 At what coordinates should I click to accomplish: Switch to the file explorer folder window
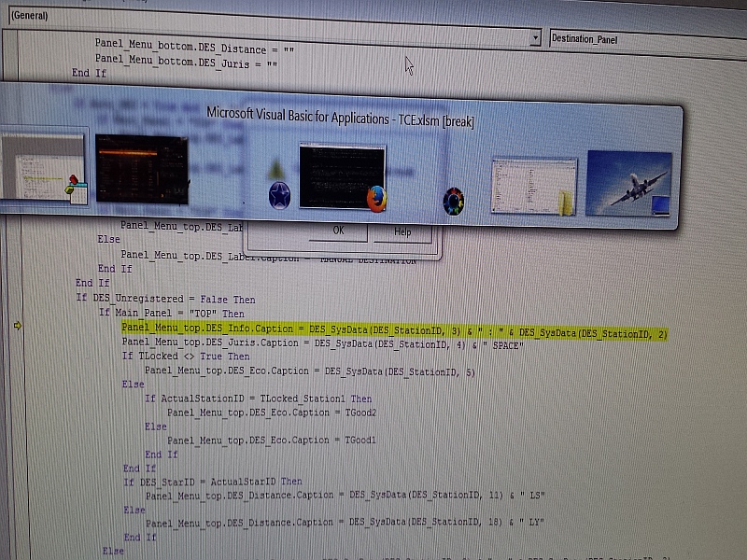(534, 186)
